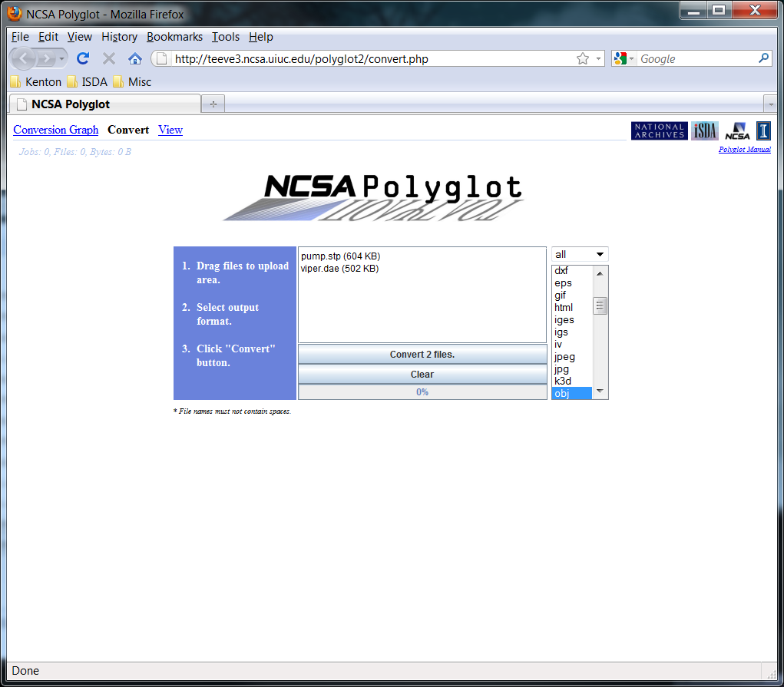The image size is (784, 687).
Task: Open the Polyglot Manual link
Action: [x=745, y=150]
